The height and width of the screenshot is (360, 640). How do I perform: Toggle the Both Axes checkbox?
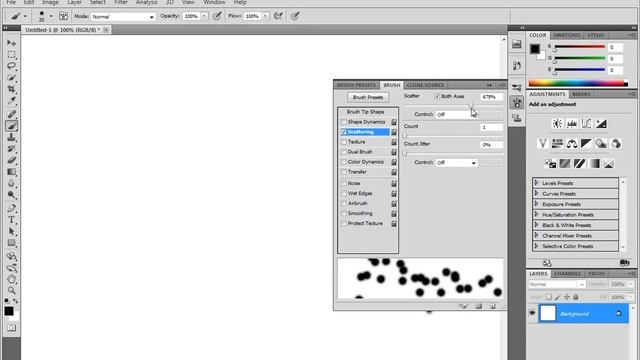437,96
